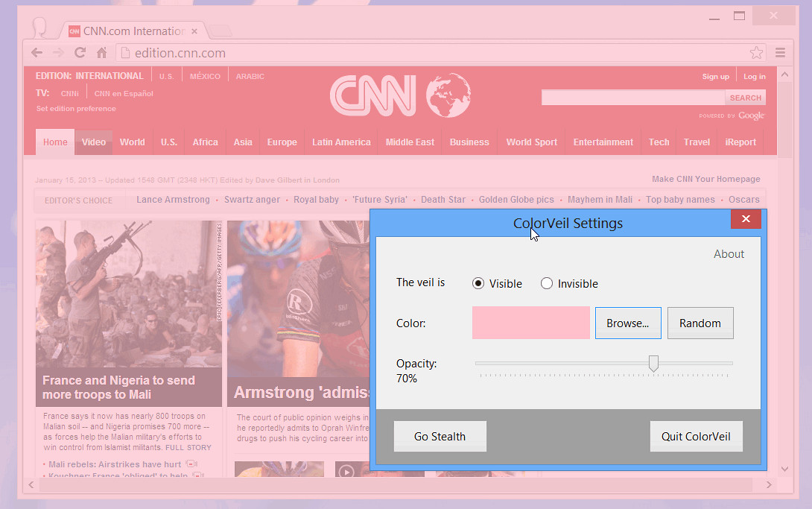Open the Entertainment section
This screenshot has width=812, height=509.
(x=603, y=142)
